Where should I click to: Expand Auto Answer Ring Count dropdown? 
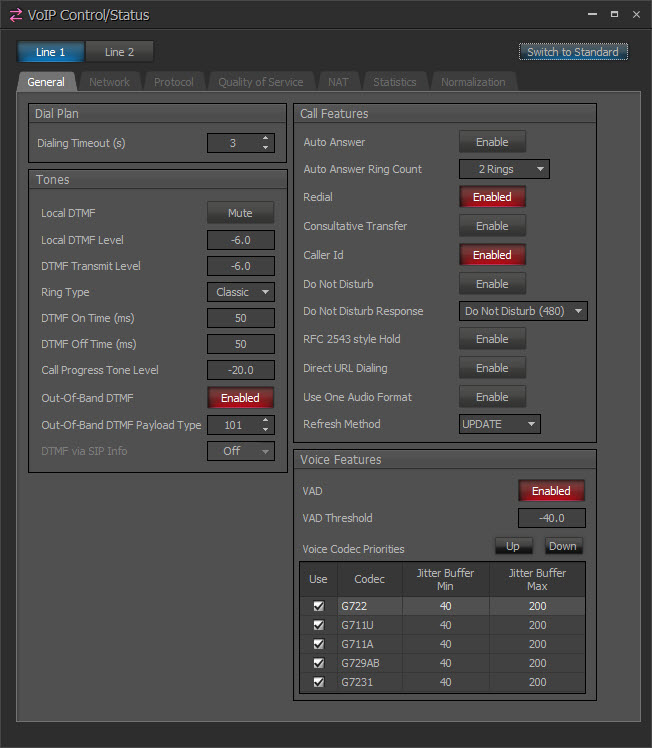tap(504, 169)
